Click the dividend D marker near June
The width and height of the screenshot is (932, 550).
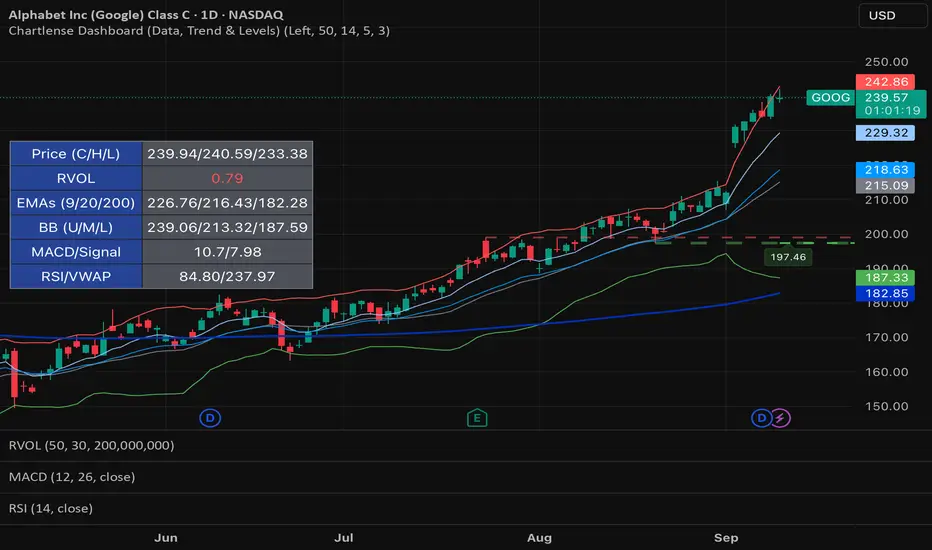pos(210,418)
